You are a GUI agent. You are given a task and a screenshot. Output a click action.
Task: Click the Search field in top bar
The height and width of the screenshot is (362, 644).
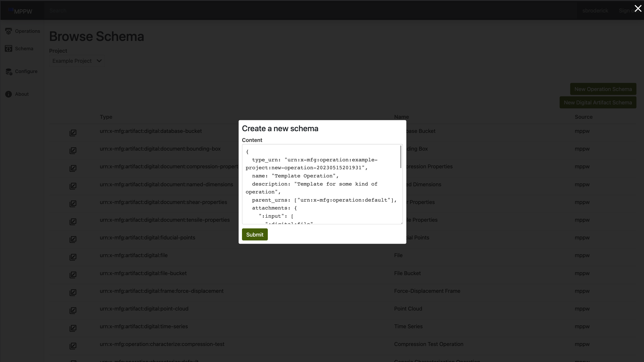click(x=310, y=11)
